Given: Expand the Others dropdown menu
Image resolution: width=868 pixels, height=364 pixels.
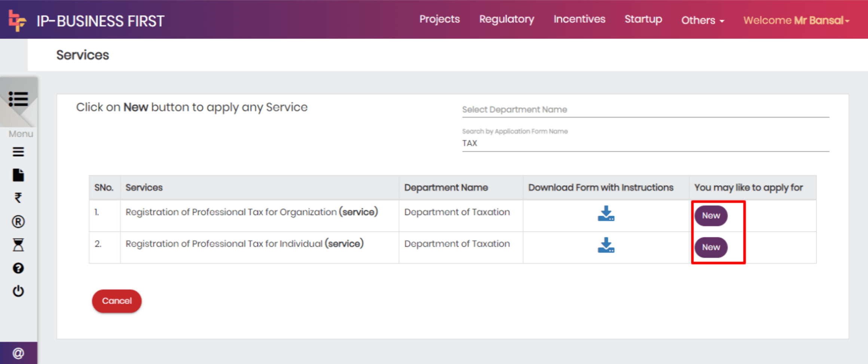Looking at the screenshot, I should [702, 20].
